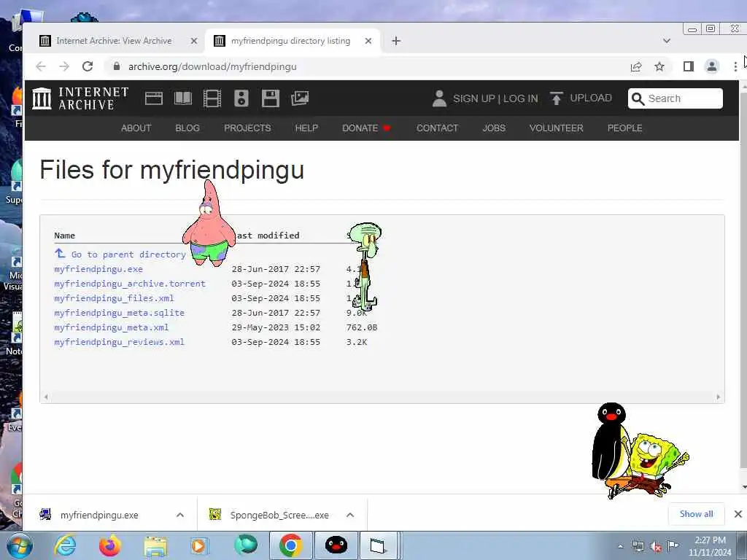The image size is (747, 560).
Task: Open a new tab with the plus button
Action: click(x=396, y=41)
